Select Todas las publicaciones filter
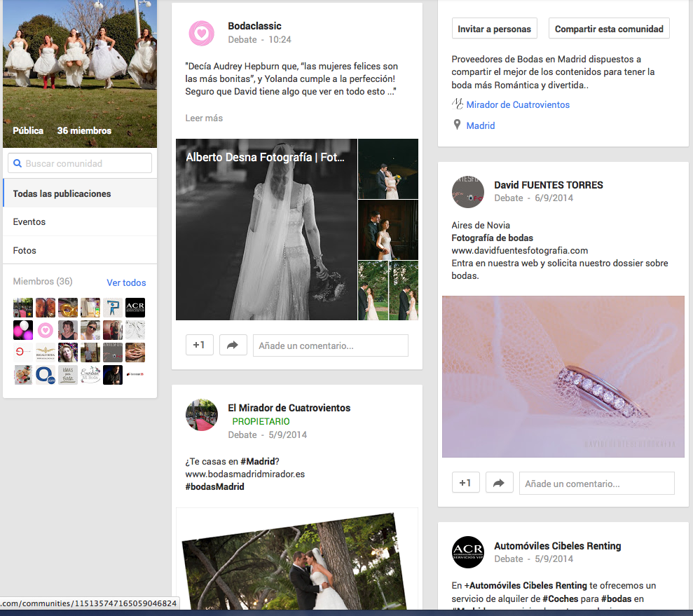 click(80, 193)
